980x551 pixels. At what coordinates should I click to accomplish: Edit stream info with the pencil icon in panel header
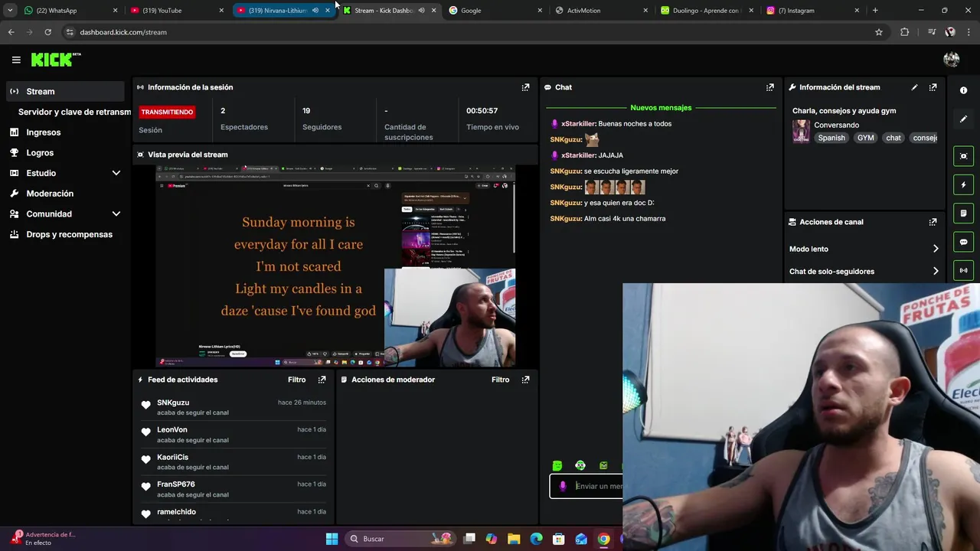[914, 87]
